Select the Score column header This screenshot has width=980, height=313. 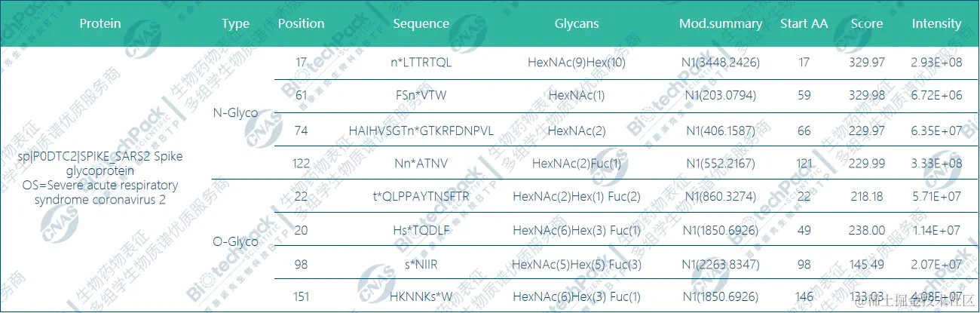867,23
